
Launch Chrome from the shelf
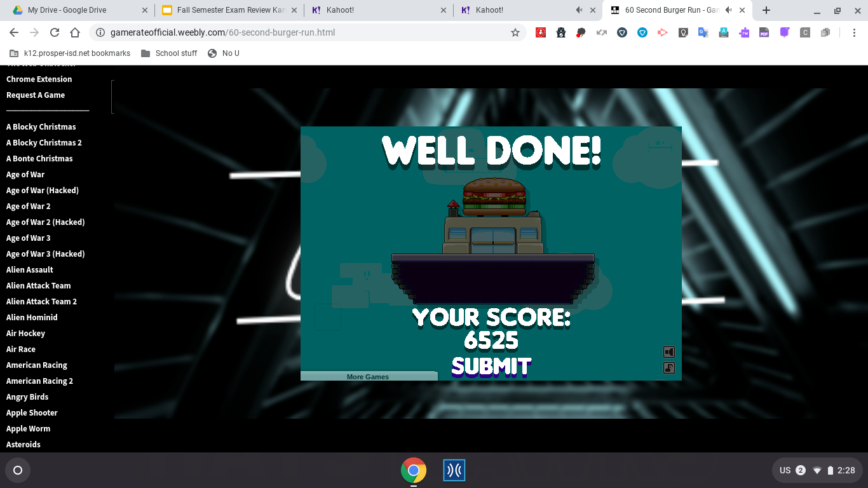[x=413, y=470]
